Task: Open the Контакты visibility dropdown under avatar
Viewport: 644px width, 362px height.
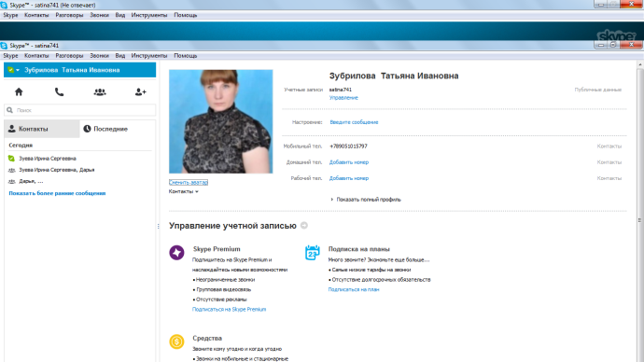Action: pos(183,191)
